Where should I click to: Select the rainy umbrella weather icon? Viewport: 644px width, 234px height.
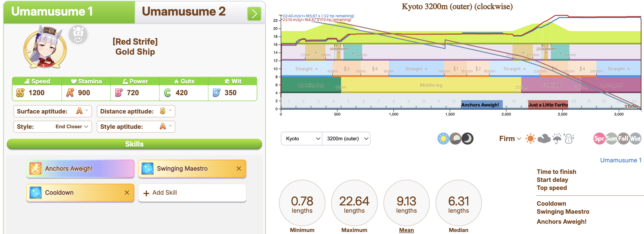pos(557,139)
